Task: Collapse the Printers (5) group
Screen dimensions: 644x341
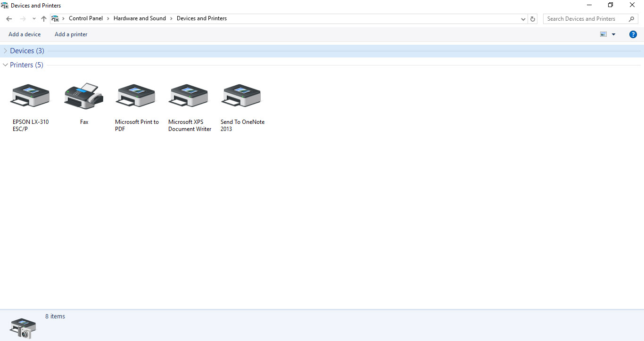Action: [5, 65]
